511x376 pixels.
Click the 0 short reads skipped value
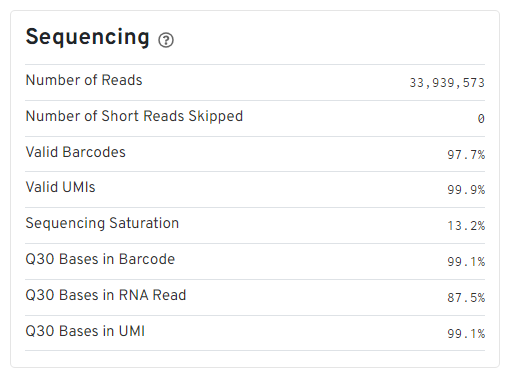pos(481,118)
